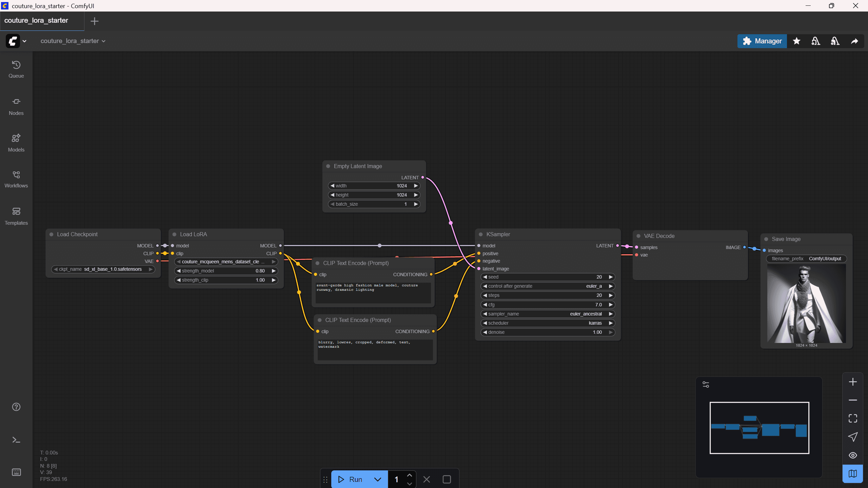868x488 pixels.
Task: Open the Nodes library panel
Action: point(16,106)
